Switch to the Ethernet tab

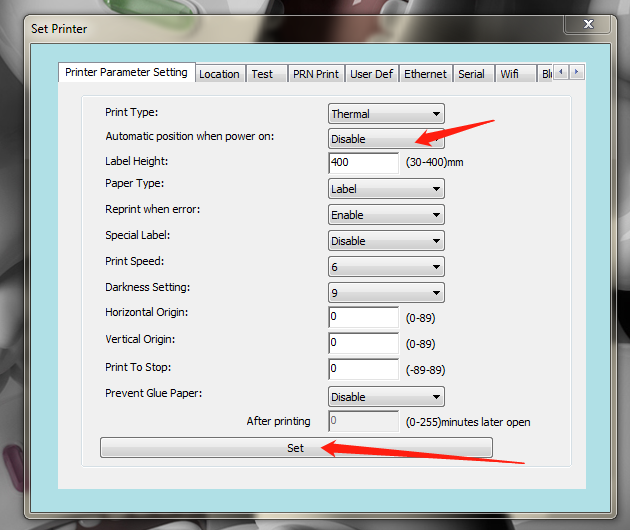(425, 74)
